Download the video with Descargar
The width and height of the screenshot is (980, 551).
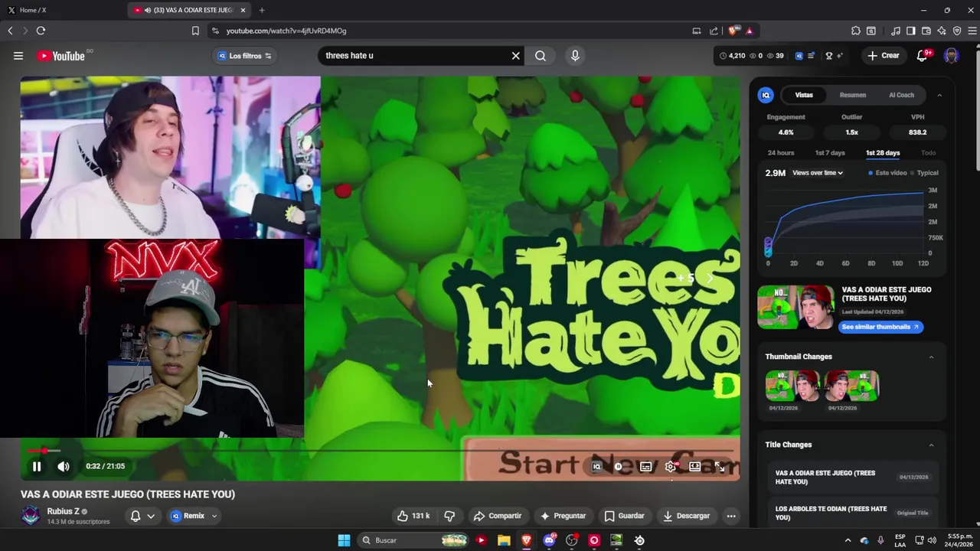(x=686, y=516)
